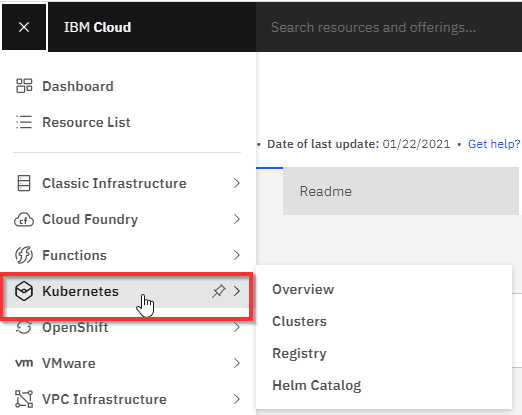Open Kubernetes Overview from submenu

pos(303,289)
